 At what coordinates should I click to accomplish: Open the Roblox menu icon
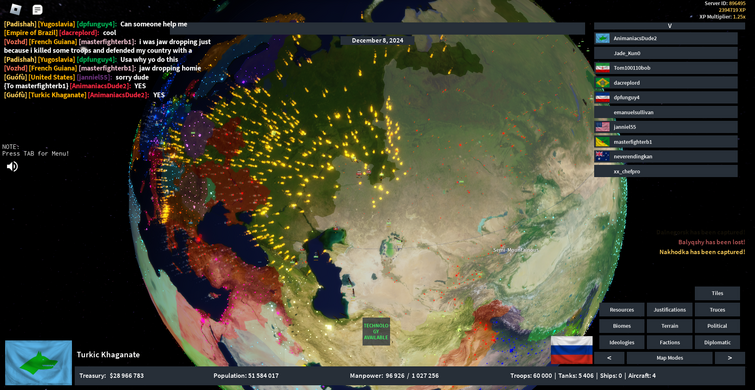click(x=16, y=9)
